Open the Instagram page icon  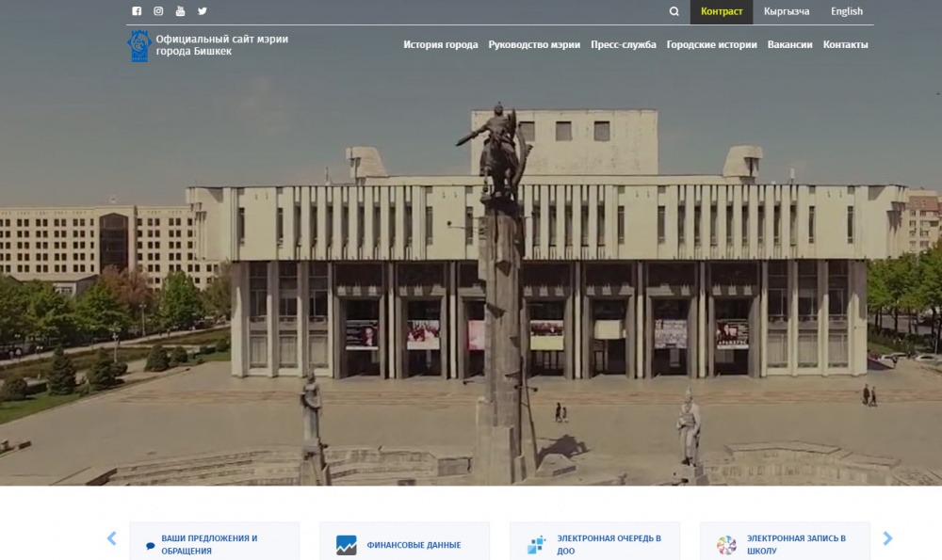point(158,11)
